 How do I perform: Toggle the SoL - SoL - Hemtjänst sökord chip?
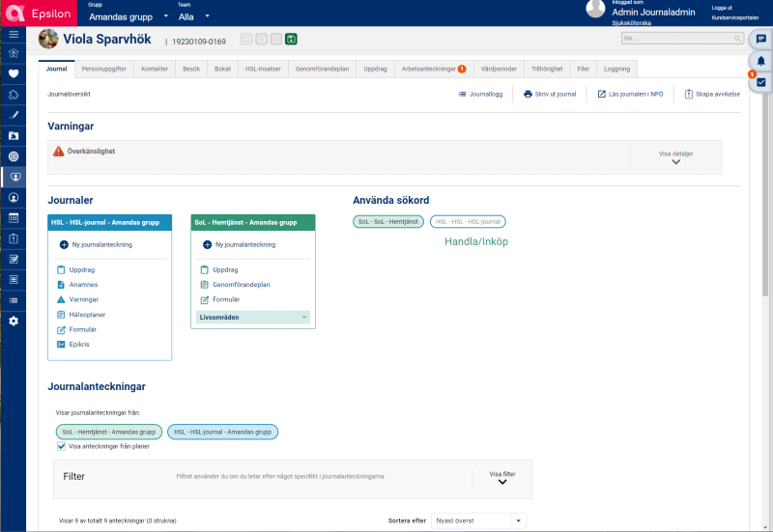pyautogui.click(x=388, y=222)
